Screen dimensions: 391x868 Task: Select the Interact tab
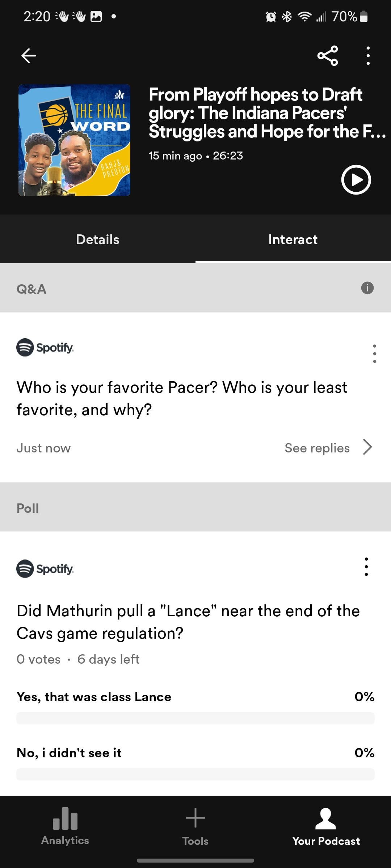293,239
